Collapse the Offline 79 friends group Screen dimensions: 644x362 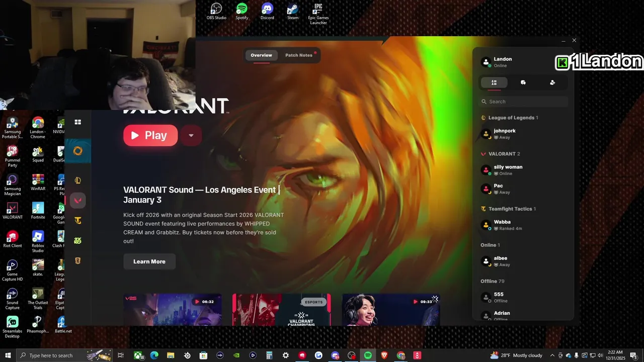pos(492,281)
